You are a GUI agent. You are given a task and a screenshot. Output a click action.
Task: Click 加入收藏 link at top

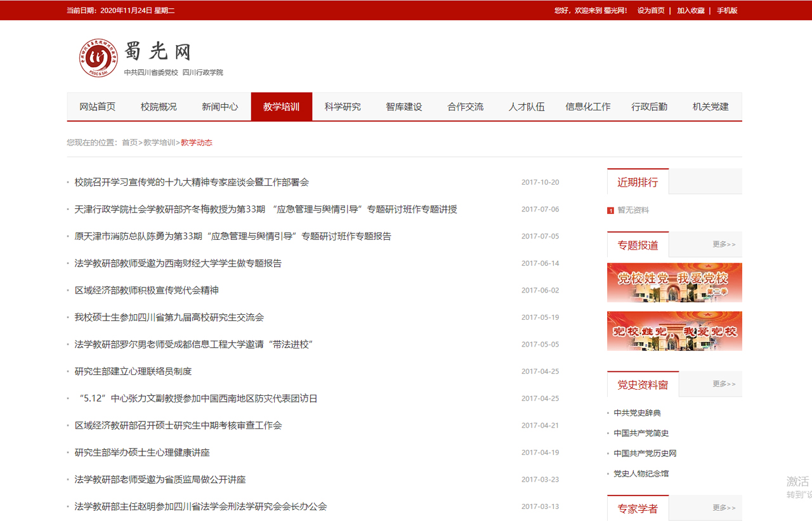[691, 10]
